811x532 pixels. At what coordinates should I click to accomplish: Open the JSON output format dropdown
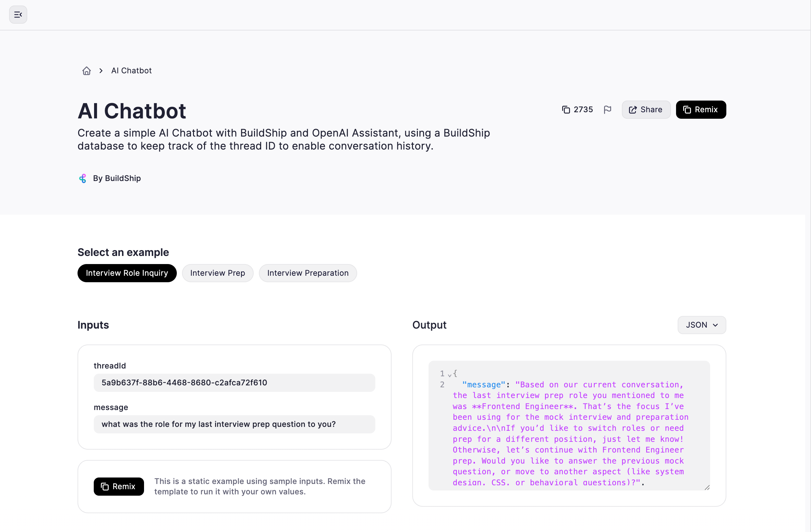pos(701,325)
